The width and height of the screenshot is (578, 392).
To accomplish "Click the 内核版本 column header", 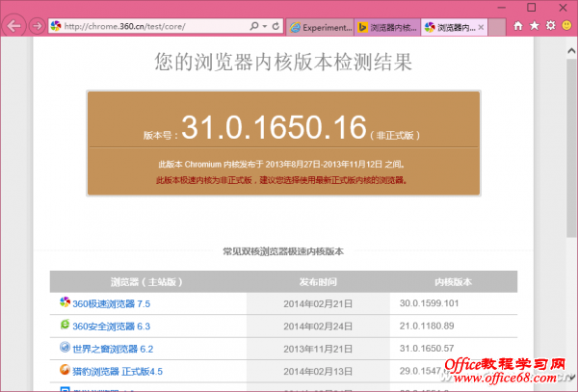I will (453, 282).
